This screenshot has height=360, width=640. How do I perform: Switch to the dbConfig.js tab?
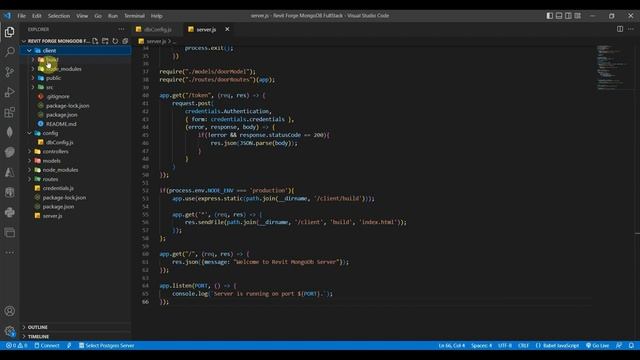(157, 29)
